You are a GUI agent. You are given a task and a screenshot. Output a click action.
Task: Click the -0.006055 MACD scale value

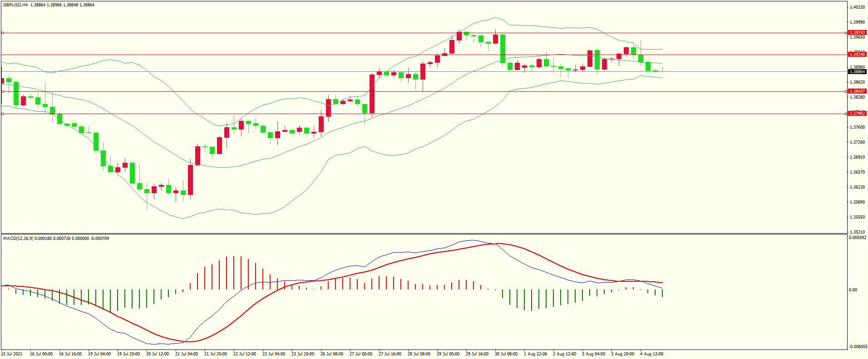point(858,347)
